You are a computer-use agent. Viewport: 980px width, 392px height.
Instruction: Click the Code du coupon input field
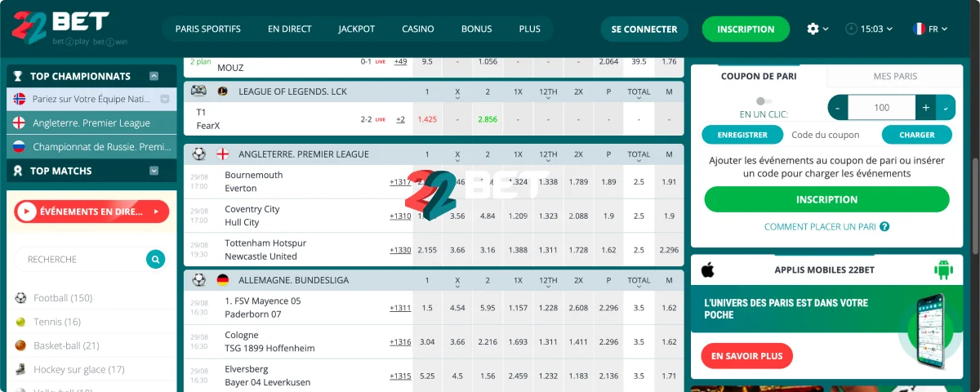pos(832,135)
